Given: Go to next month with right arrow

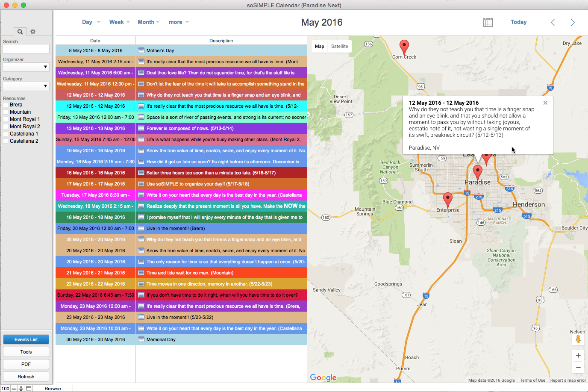Looking at the screenshot, I should click(573, 23).
